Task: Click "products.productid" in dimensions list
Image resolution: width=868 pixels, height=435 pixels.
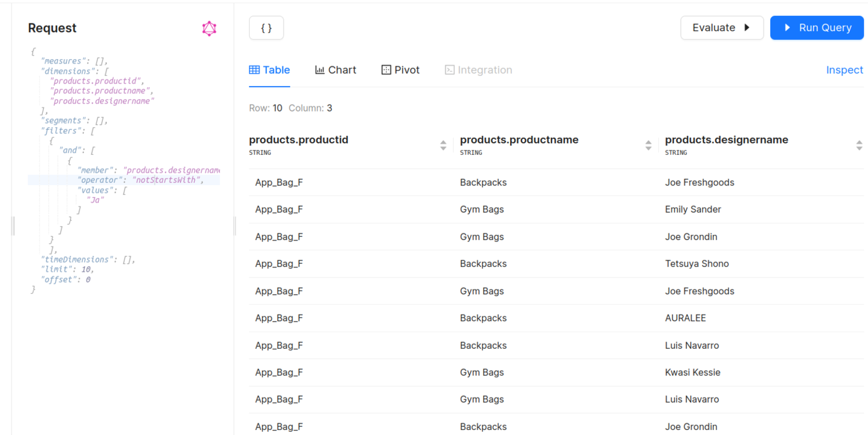Action: pos(97,81)
